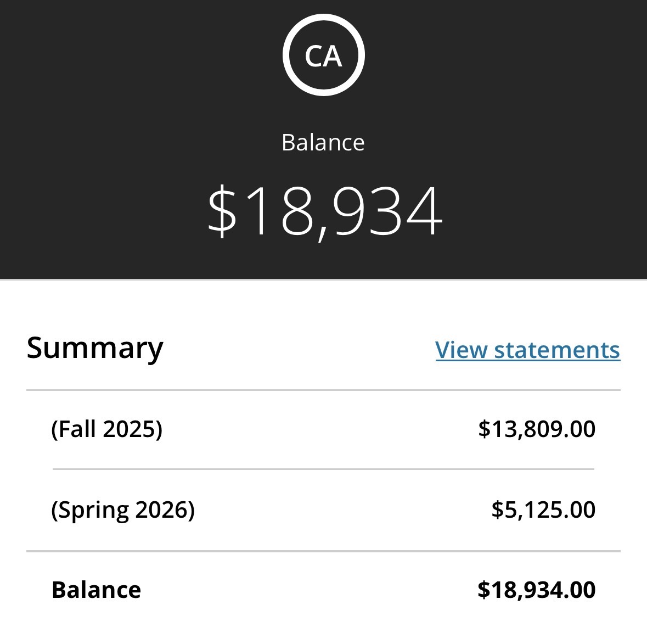This screenshot has width=647, height=644.
Task: Select the Fall 2025 term row label
Action: tap(106, 429)
